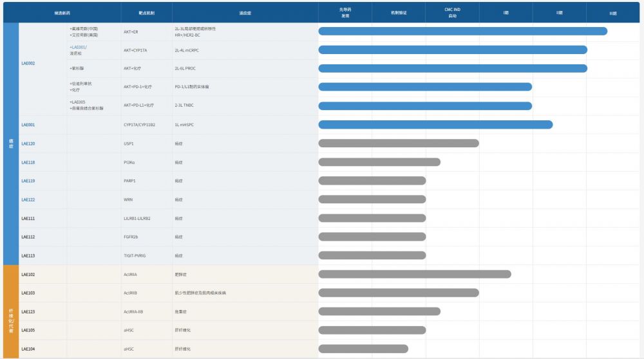The image size is (644, 359).
Task: Open the LAE002 drug candidate link
Action: tap(28, 64)
